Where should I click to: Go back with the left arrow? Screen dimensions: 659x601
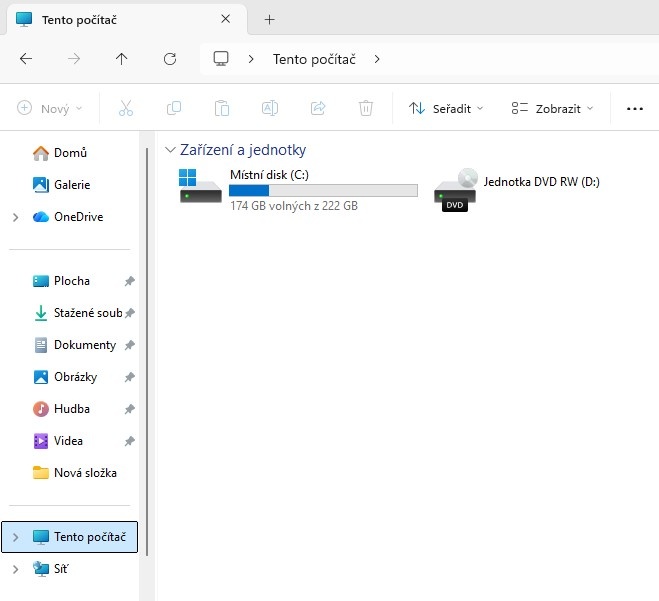pyautogui.click(x=26, y=59)
